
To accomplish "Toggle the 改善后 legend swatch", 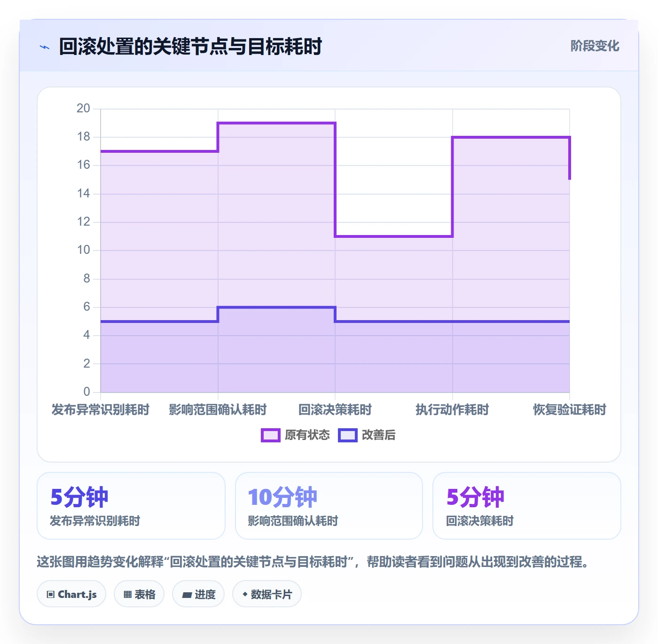I will tap(348, 435).
